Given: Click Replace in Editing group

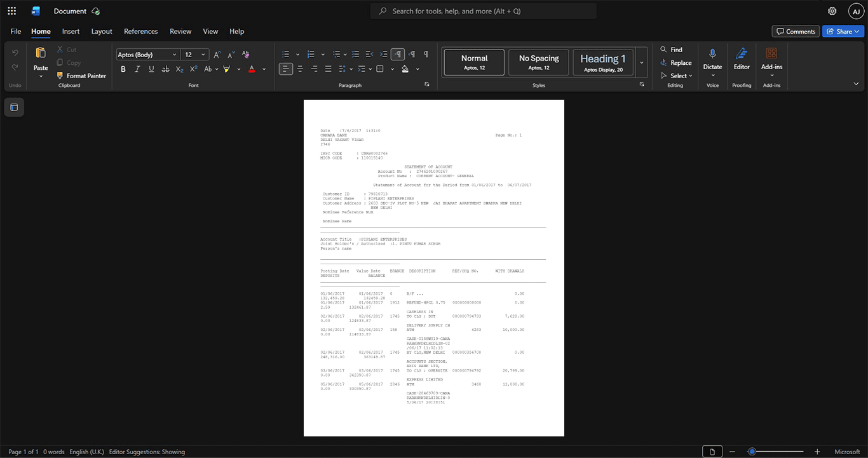Looking at the screenshot, I should click(675, 63).
